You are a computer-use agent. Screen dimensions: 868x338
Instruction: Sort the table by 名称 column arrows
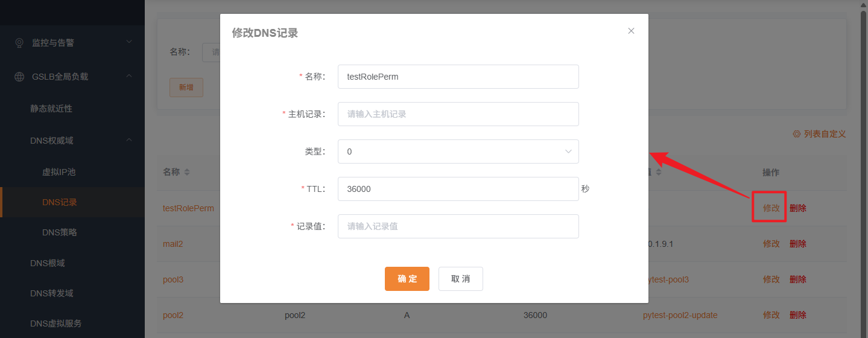[187, 173]
